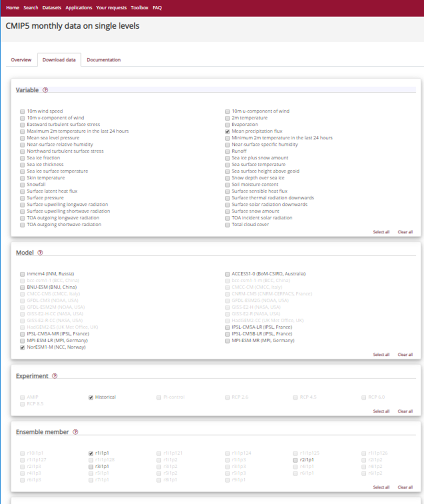Select the IPSL-CM5A-LR model checkbox
Screen dimensions: 424x504
click(227, 327)
